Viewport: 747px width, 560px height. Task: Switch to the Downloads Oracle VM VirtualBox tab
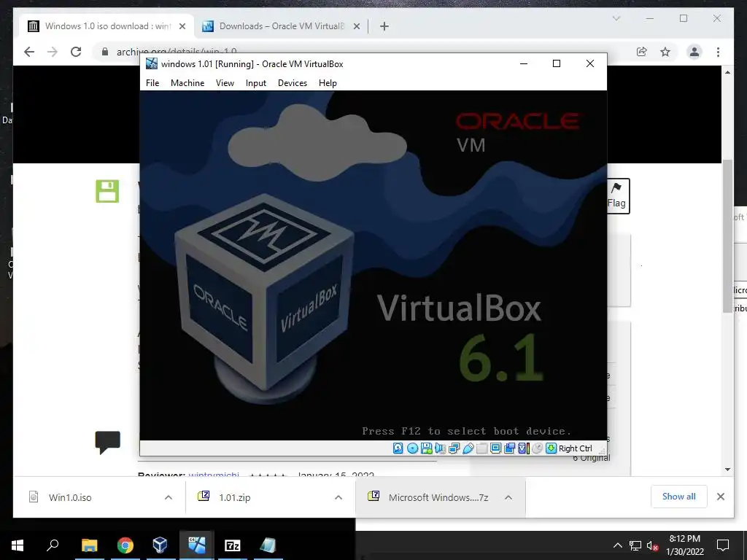coord(281,26)
